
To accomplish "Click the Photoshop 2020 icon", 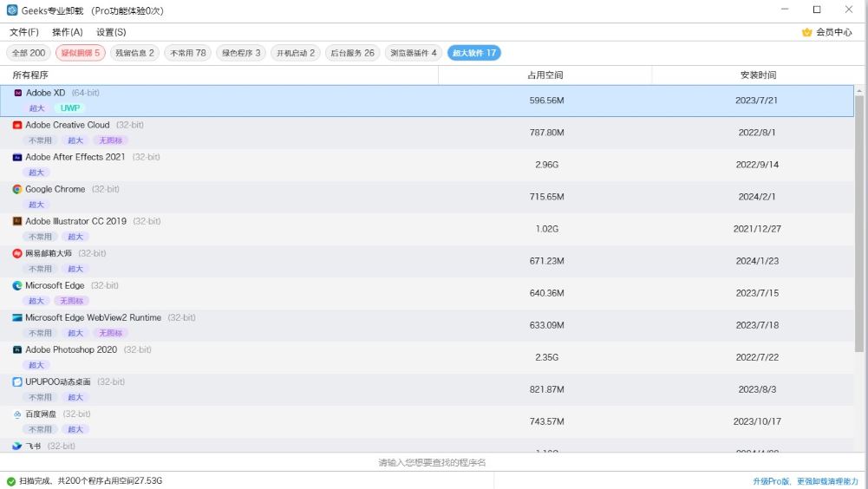I will [17, 350].
